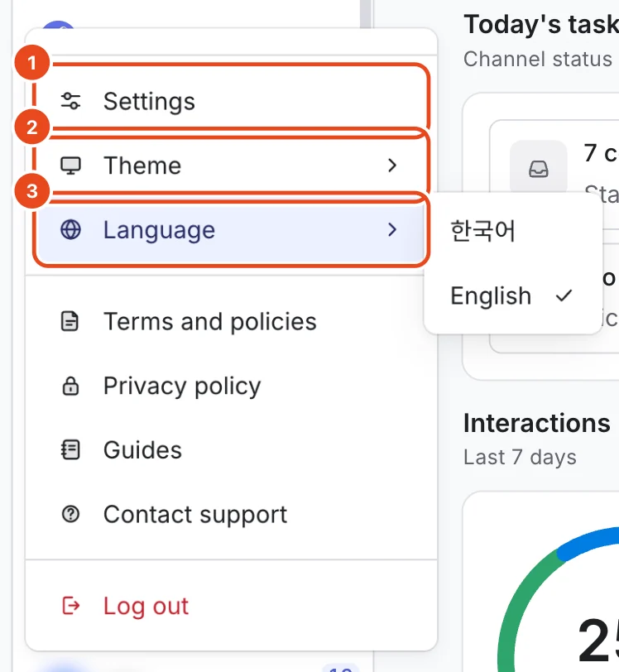Open Guides
Image resolution: width=619 pixels, height=672 pixels.
pyautogui.click(x=232, y=450)
